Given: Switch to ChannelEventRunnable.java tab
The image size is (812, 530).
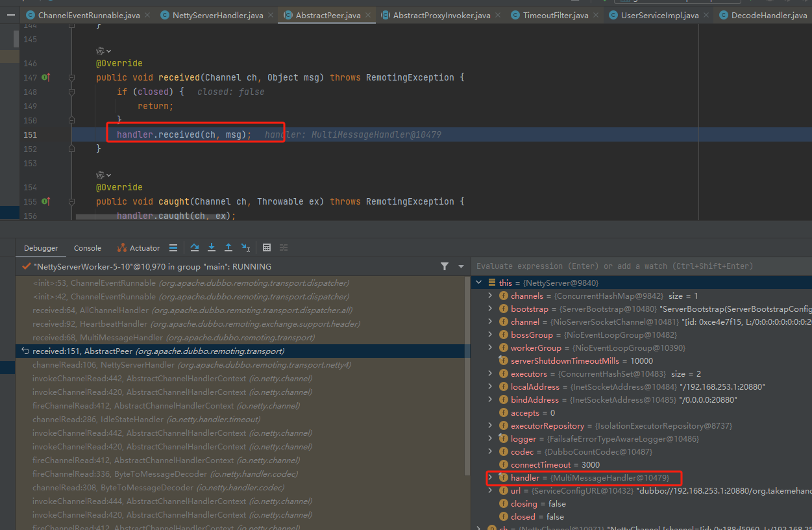Looking at the screenshot, I should click(88, 15).
